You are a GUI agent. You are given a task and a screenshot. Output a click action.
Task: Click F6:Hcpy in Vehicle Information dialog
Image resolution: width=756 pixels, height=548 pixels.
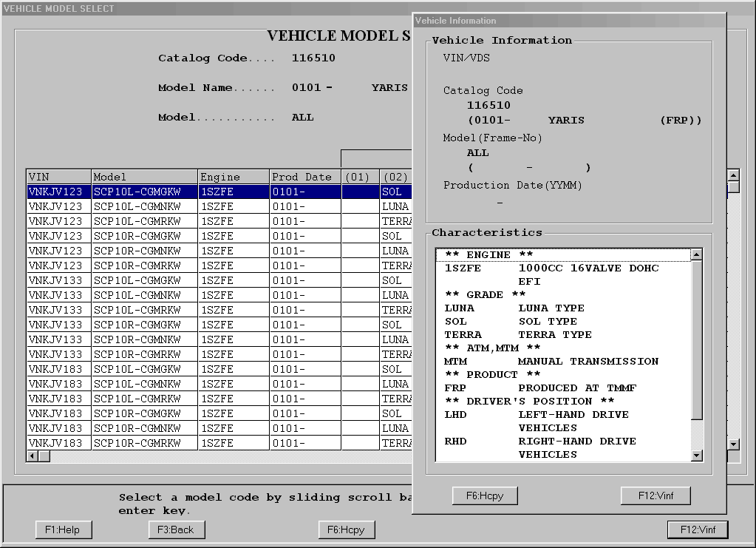tap(485, 496)
